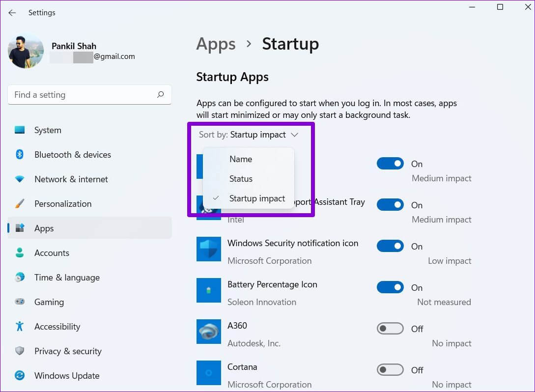The image size is (535, 392).
Task: Click the back arrow in Settings
Action: [x=12, y=13]
